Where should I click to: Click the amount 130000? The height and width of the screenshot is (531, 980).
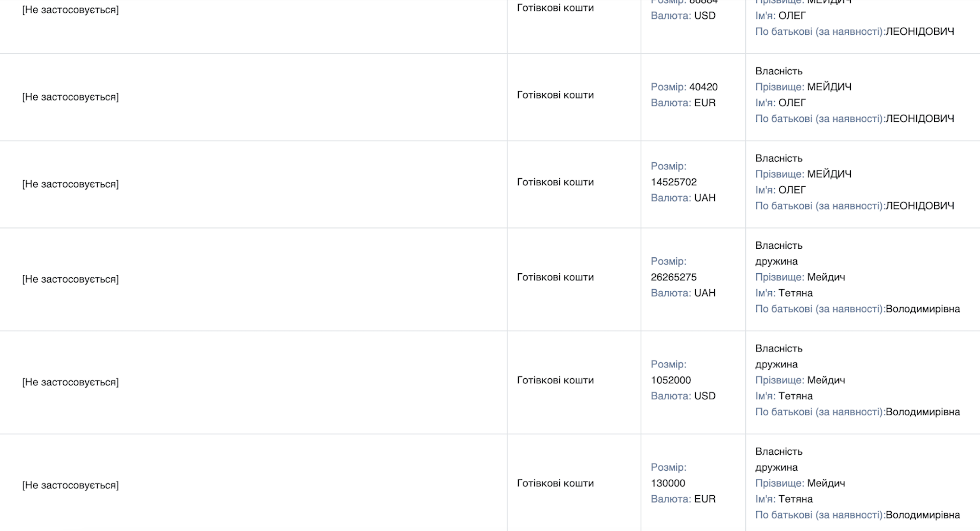point(668,483)
